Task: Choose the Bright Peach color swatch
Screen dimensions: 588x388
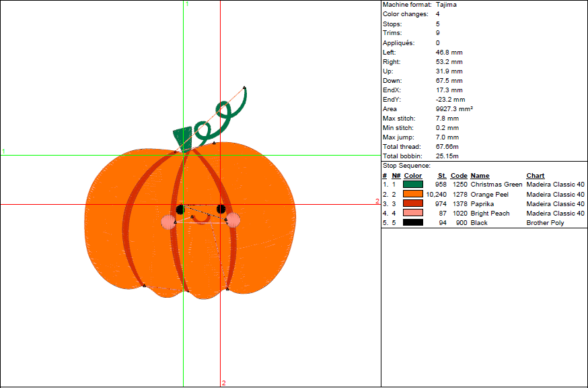Action: tap(413, 213)
